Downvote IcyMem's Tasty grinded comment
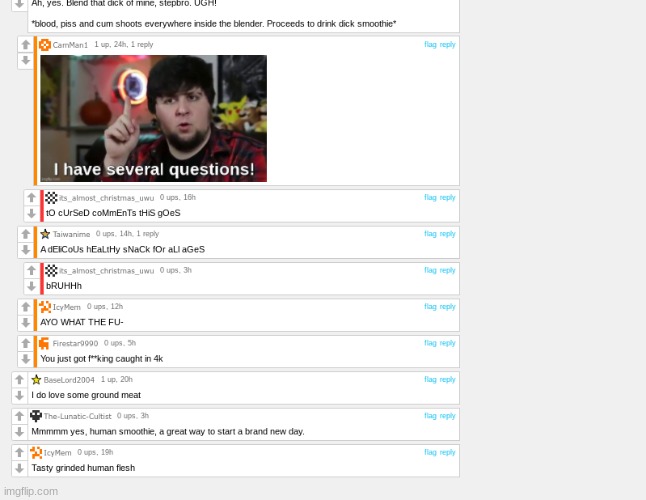 click(x=19, y=468)
